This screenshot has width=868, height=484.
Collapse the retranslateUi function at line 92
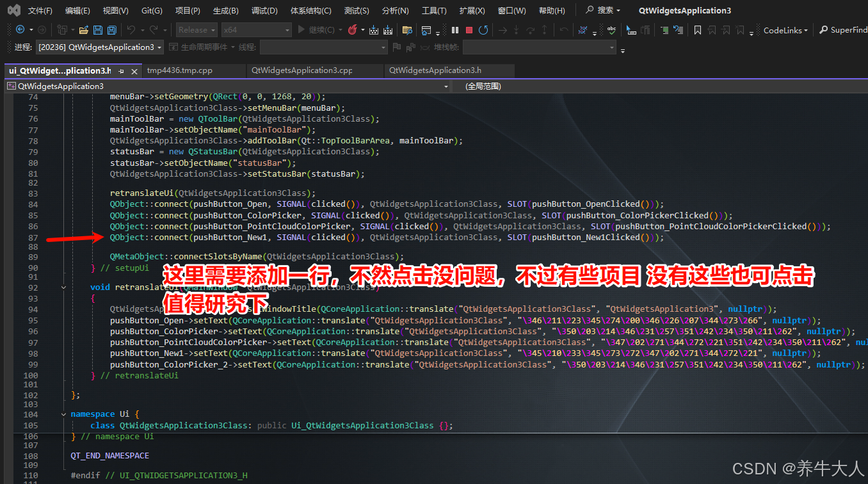click(63, 287)
